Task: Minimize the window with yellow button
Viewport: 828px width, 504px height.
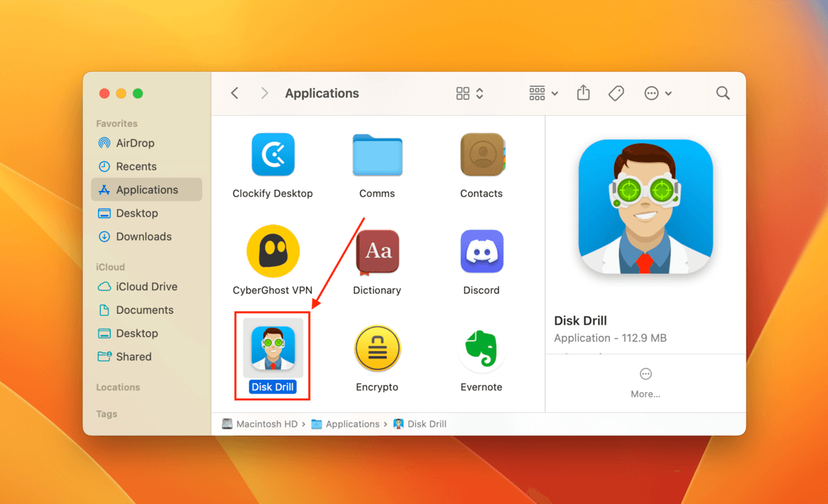Action: click(x=121, y=93)
